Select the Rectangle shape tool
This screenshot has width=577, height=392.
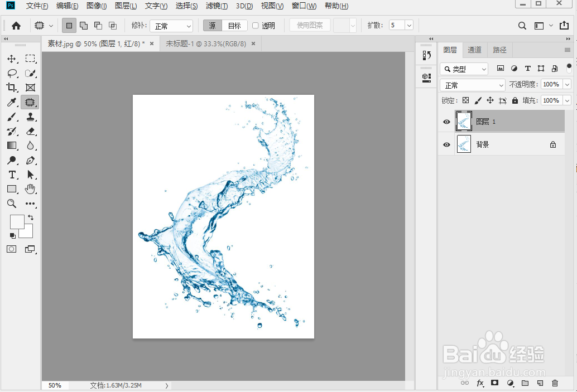(x=12, y=189)
